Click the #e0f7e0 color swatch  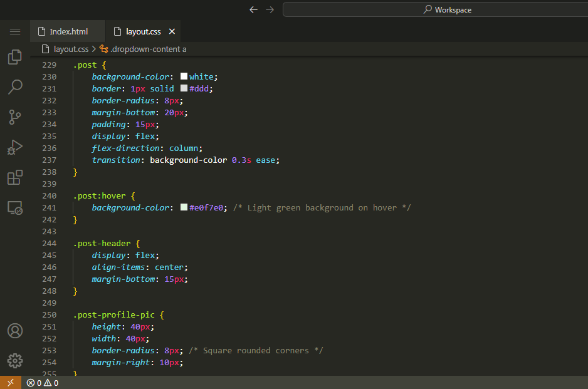(x=184, y=207)
